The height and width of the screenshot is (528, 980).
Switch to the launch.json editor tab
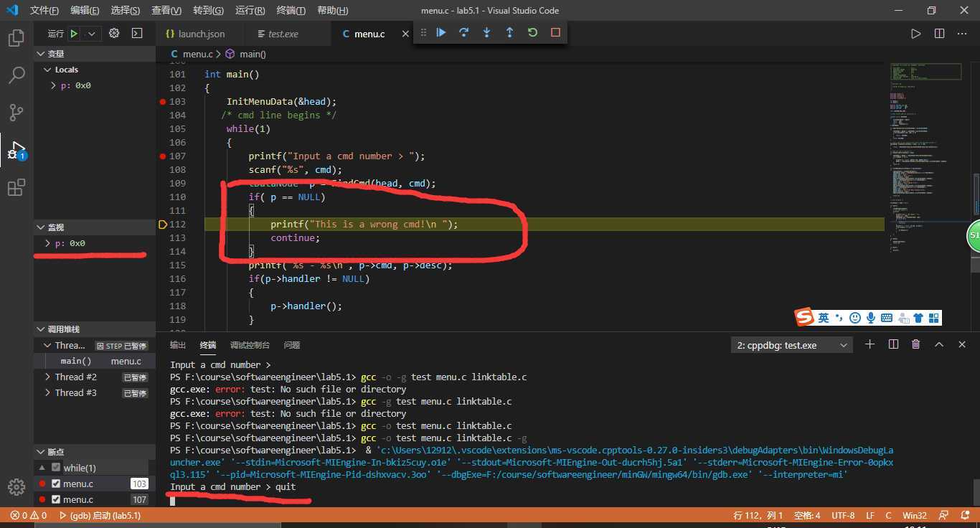point(200,34)
